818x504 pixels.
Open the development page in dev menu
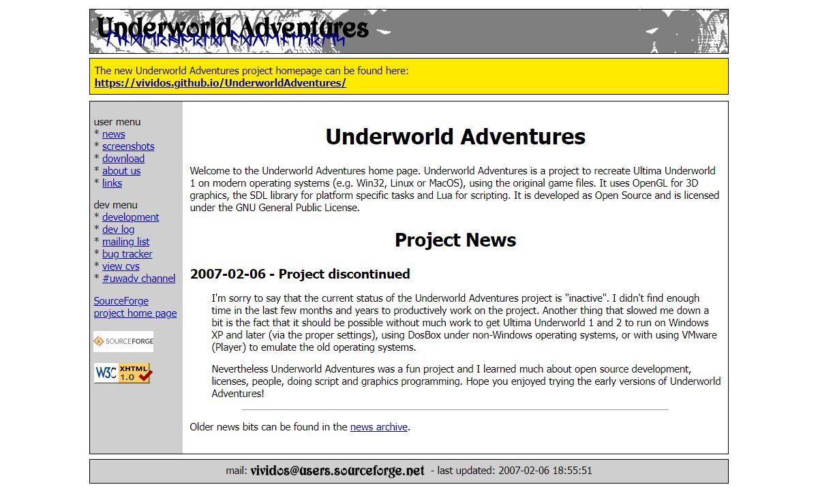tap(131, 217)
